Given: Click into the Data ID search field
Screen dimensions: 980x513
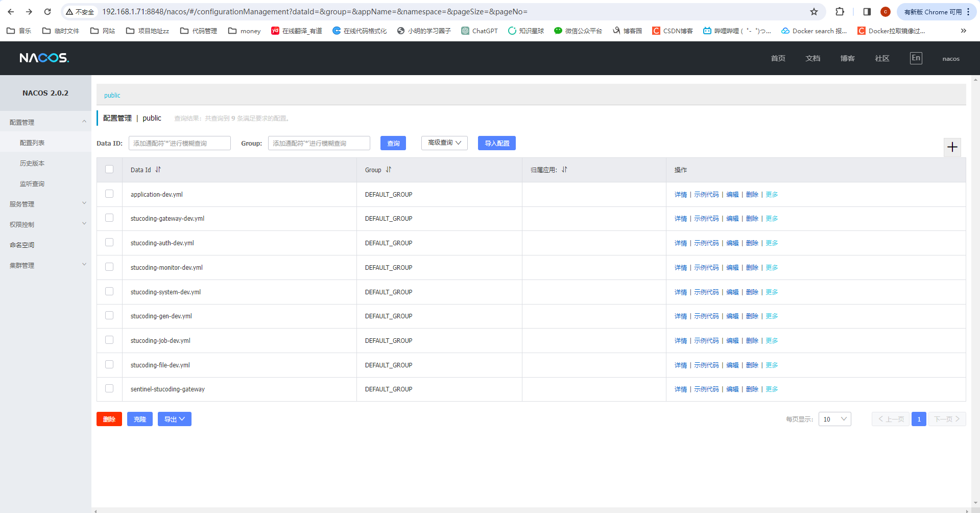Looking at the screenshot, I should 179,143.
